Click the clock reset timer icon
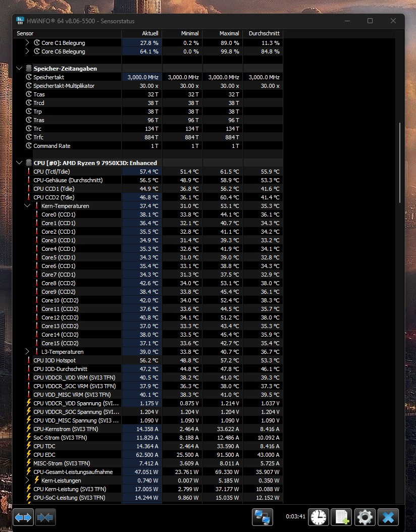The image size is (416, 532). 318,517
